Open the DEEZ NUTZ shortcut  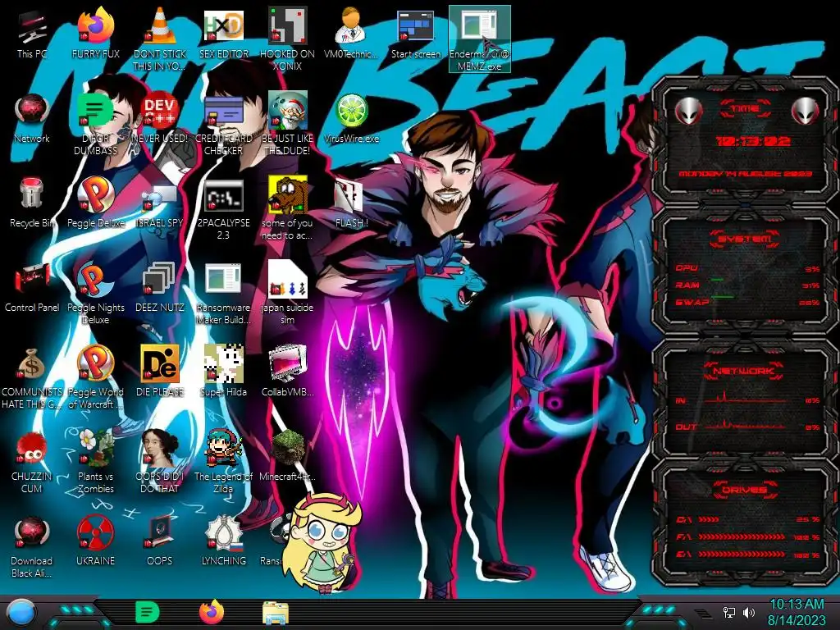[160, 288]
